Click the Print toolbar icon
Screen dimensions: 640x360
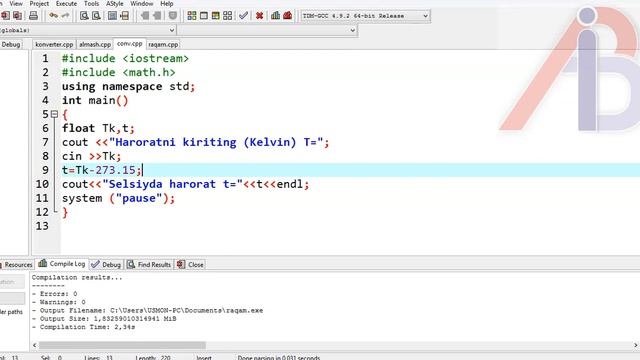33,16
